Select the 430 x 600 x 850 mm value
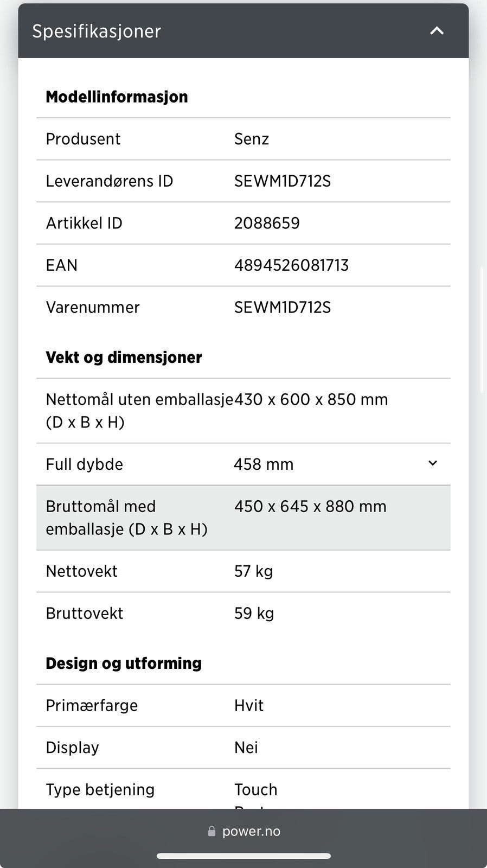Viewport: 487px width, 868px height. (311, 400)
